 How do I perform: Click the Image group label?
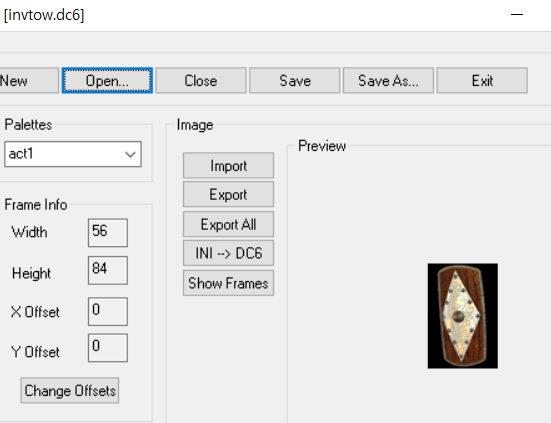[x=195, y=125]
